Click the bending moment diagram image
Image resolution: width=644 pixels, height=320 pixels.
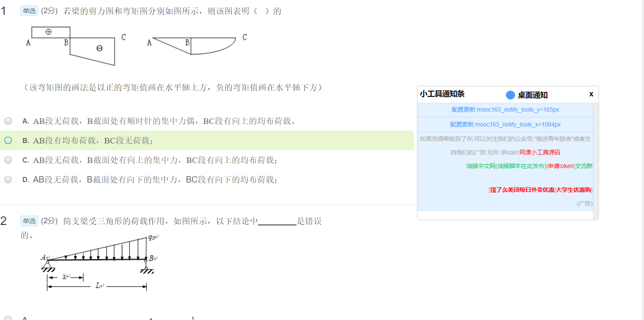point(197,45)
